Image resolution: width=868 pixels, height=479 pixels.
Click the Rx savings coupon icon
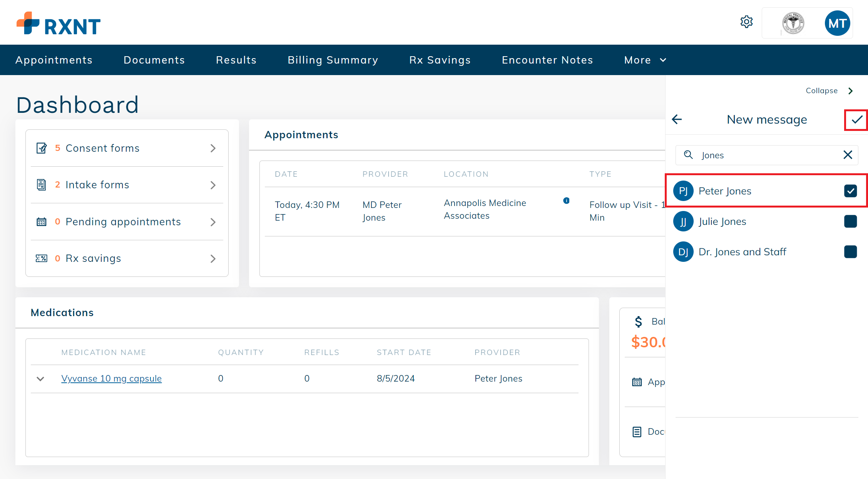pyautogui.click(x=42, y=258)
